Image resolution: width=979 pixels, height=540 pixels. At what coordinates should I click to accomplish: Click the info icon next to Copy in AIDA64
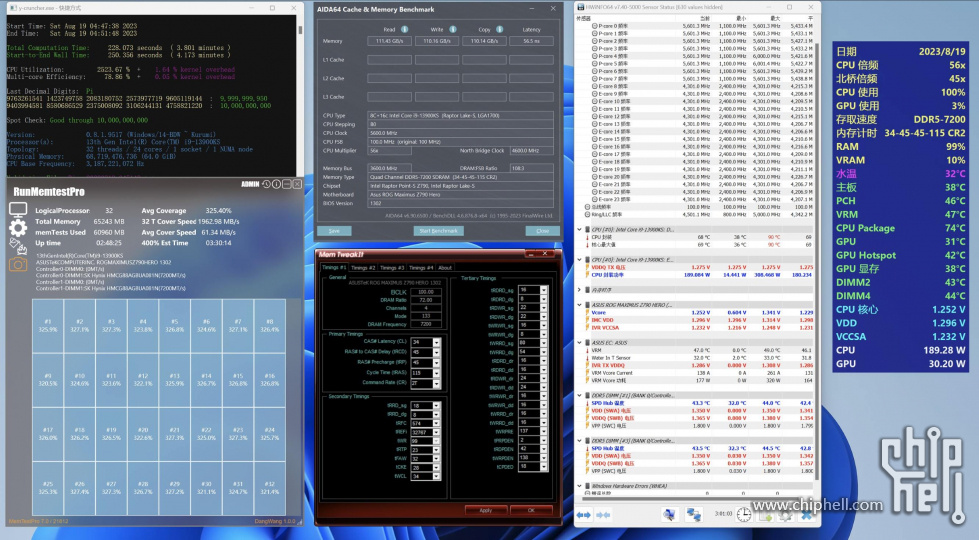click(499, 29)
